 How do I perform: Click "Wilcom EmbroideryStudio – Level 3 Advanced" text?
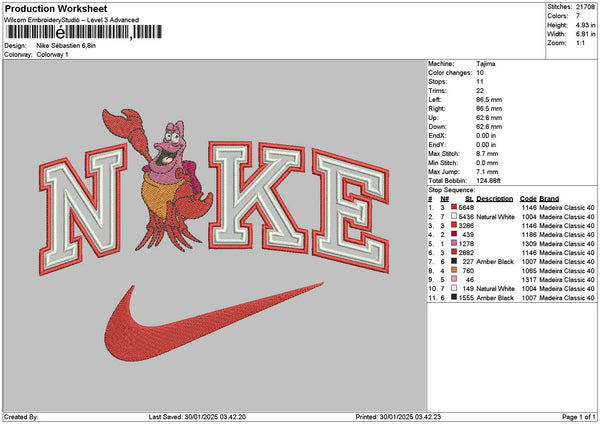pyautogui.click(x=72, y=20)
